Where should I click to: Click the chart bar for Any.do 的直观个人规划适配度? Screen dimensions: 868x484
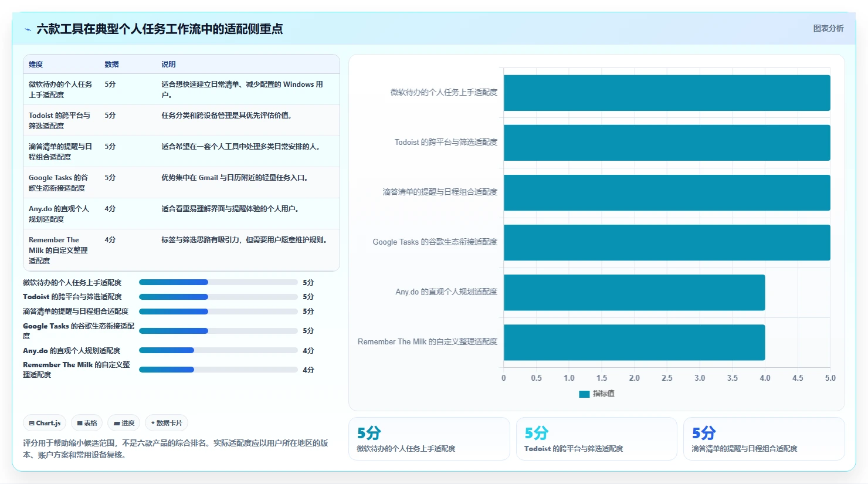[x=634, y=292]
